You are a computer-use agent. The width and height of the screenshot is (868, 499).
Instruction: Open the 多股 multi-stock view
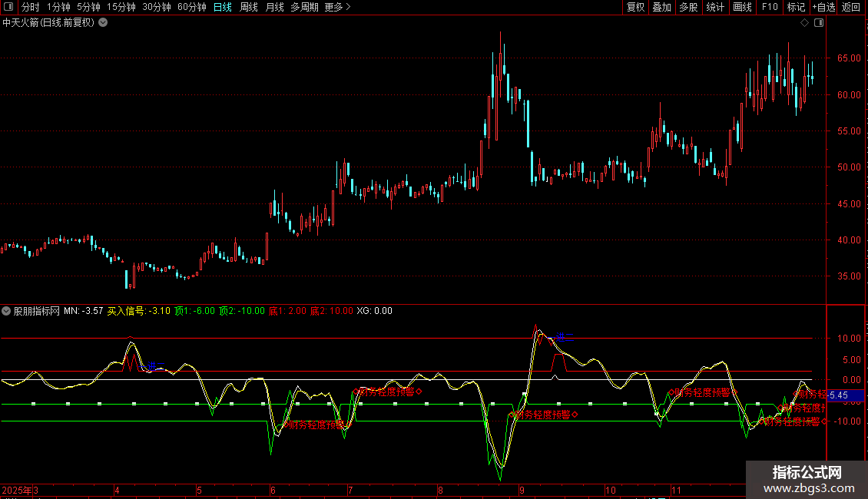689,7
